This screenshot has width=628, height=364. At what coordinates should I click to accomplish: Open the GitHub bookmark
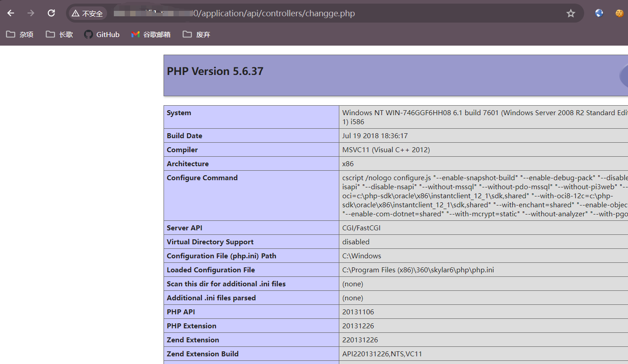pyautogui.click(x=102, y=34)
